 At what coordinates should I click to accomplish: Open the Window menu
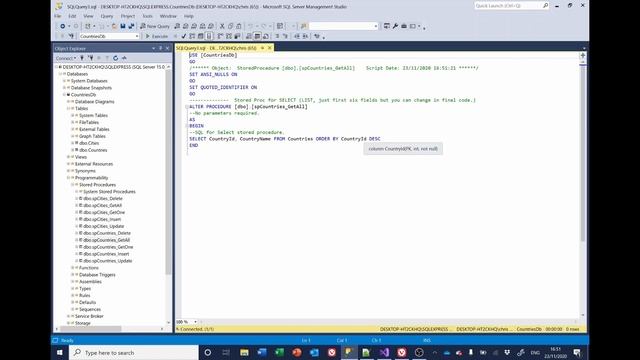coord(168,16)
